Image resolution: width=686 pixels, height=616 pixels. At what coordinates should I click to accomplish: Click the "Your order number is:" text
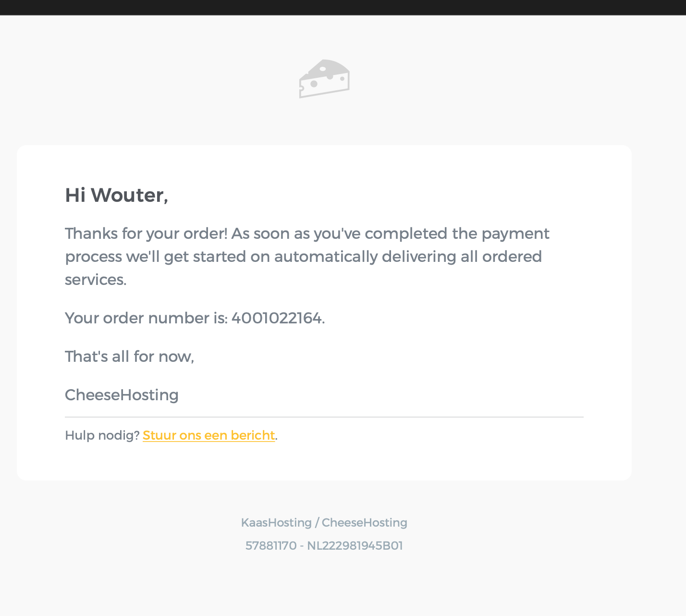point(146,318)
